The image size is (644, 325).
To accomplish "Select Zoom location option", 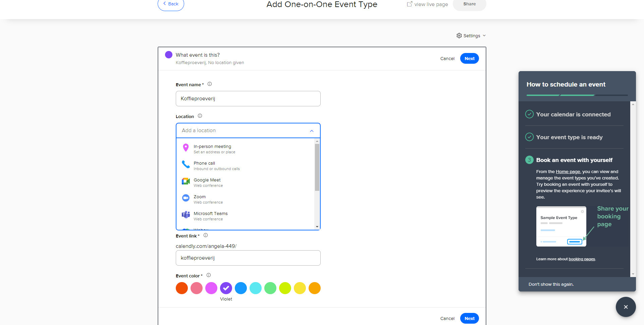I will [246, 199].
